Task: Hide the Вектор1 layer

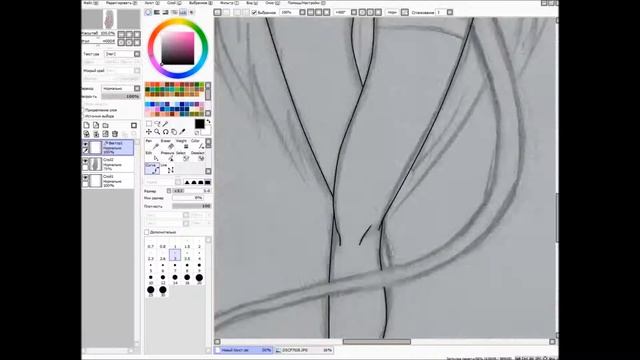Action: [85, 144]
